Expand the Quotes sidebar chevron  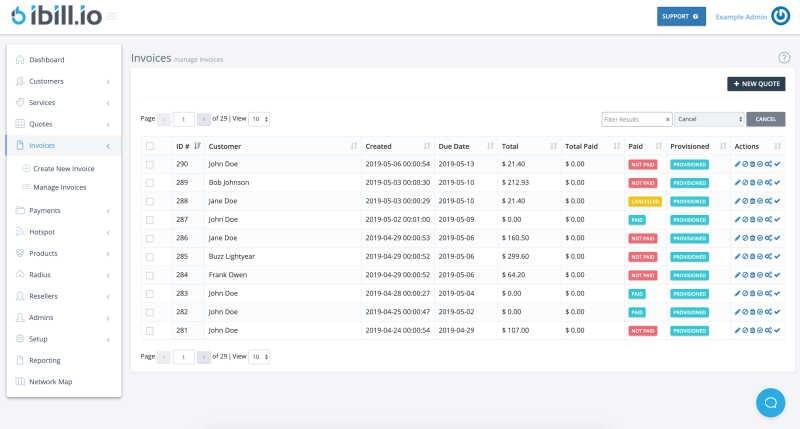pyautogui.click(x=108, y=124)
